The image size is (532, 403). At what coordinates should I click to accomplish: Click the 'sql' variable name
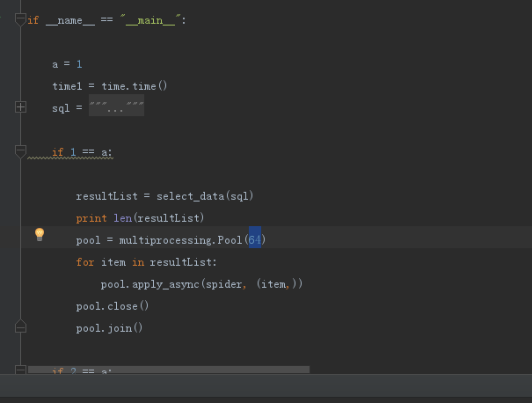(x=61, y=108)
